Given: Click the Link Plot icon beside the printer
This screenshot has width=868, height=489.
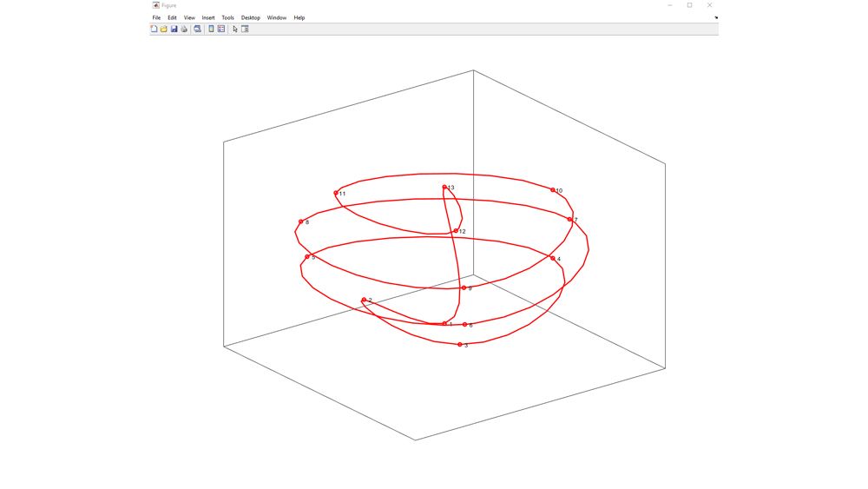Looking at the screenshot, I should pos(197,29).
